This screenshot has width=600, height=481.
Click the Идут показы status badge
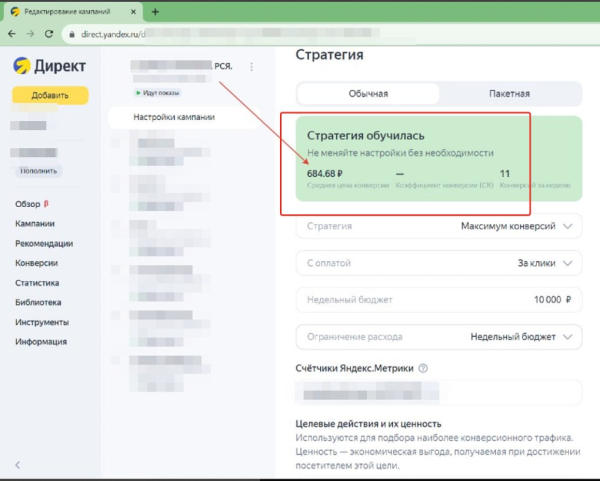point(157,93)
